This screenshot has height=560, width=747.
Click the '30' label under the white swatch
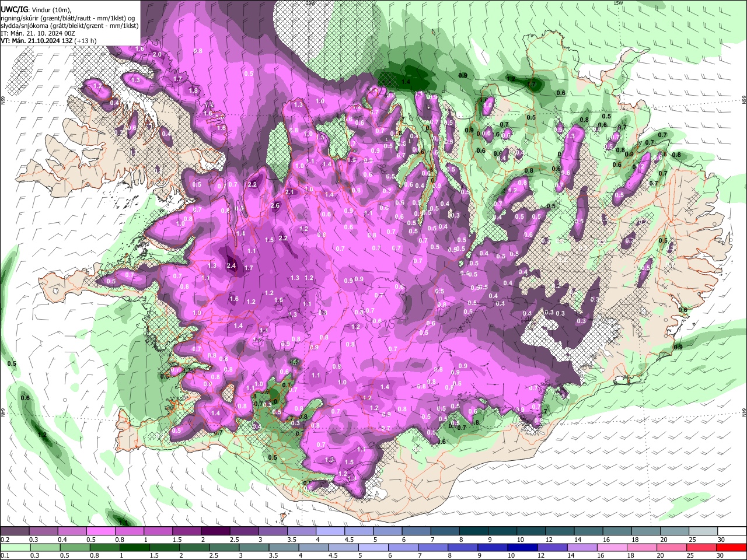pyautogui.click(x=721, y=540)
